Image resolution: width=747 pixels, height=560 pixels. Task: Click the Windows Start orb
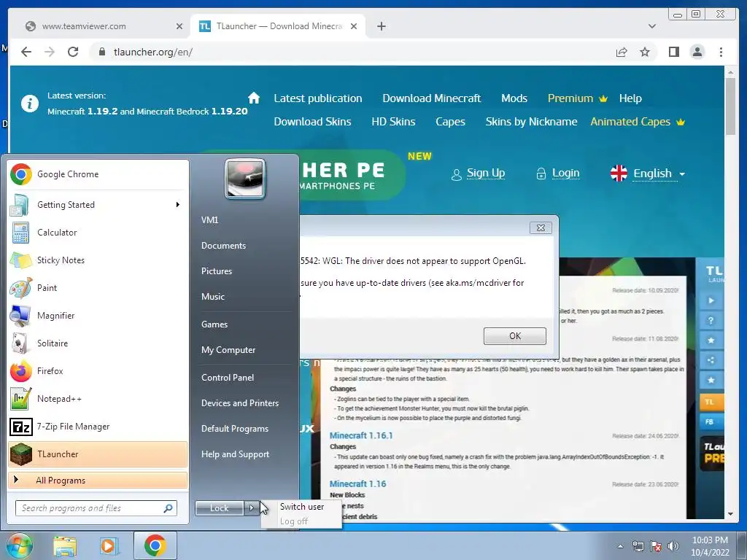tap(18, 545)
